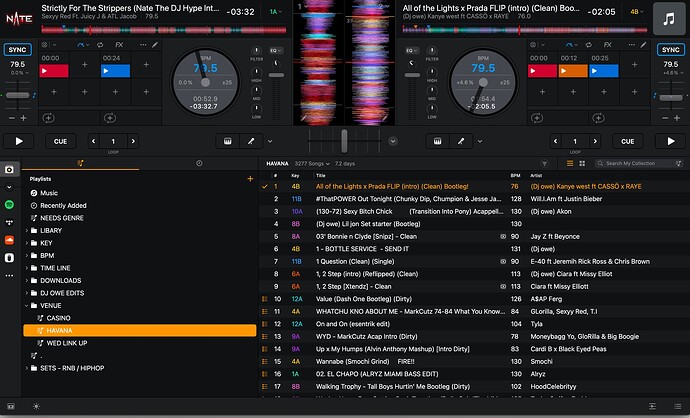The width and height of the screenshot is (690, 418).
Task: Switch to the history clock tab
Action: [x=199, y=162]
